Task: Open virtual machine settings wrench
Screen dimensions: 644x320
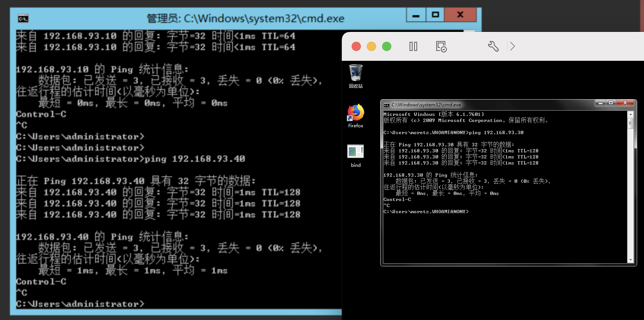Action: pyautogui.click(x=493, y=46)
